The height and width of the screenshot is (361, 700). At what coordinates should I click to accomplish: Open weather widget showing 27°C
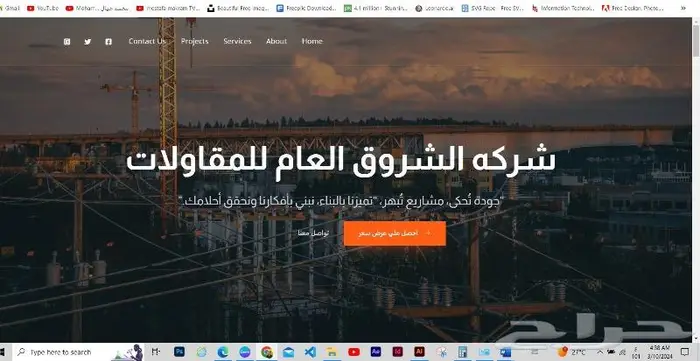[572, 352]
